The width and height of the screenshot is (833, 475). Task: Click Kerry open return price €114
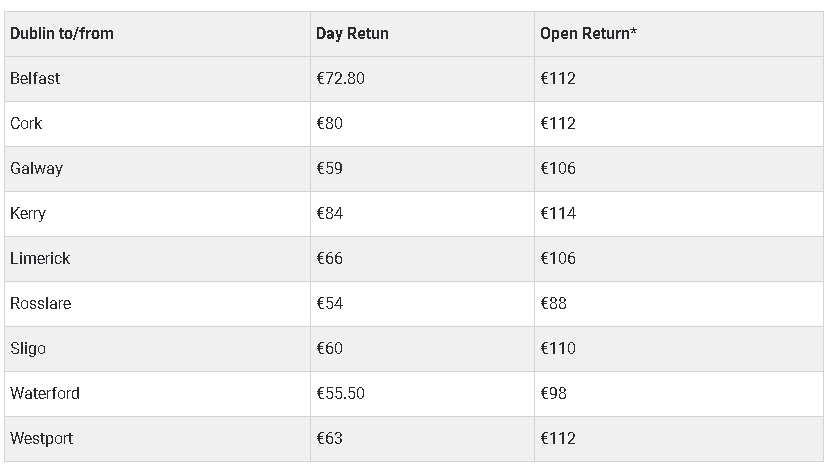pos(558,214)
